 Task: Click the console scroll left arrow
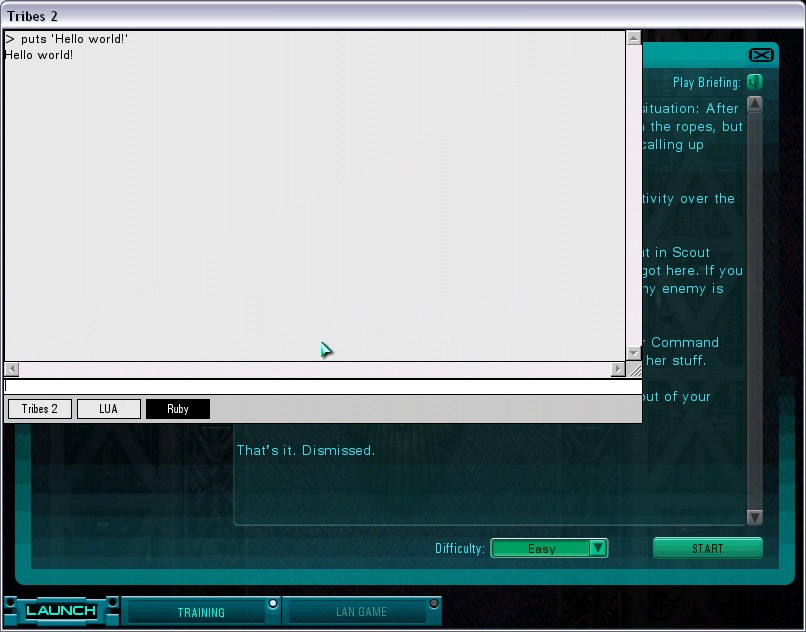[x=11, y=369]
